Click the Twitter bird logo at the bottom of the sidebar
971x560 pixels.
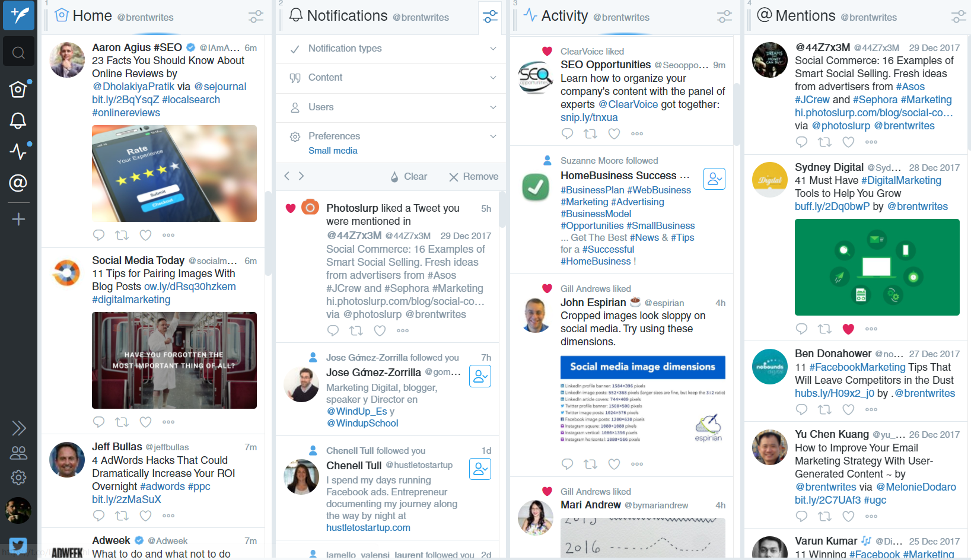(x=18, y=546)
